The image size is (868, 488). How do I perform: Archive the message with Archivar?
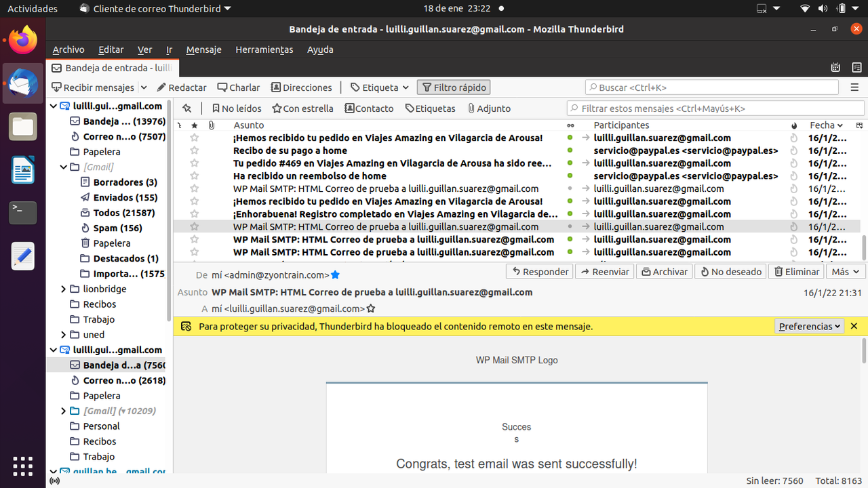[665, 272]
